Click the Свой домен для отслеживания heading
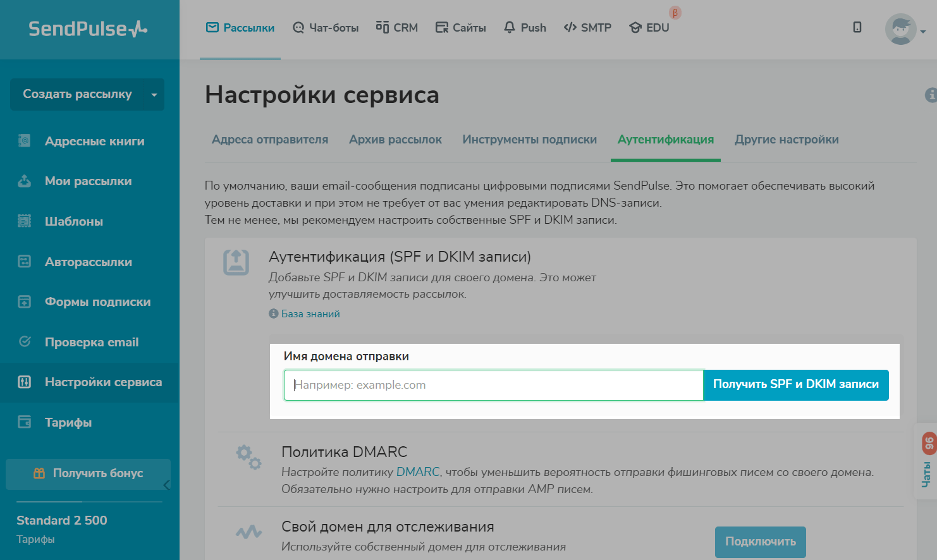The width and height of the screenshot is (937, 560). pos(388,527)
